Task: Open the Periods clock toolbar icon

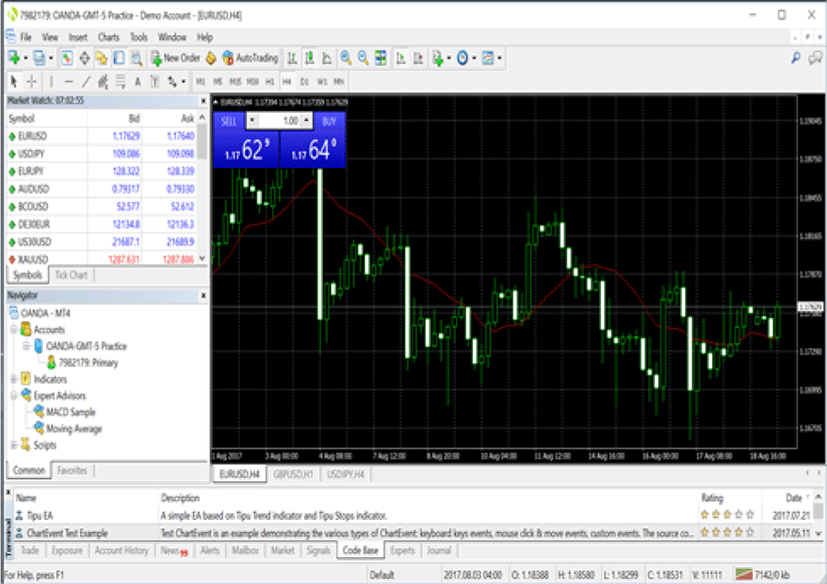Action: click(463, 58)
